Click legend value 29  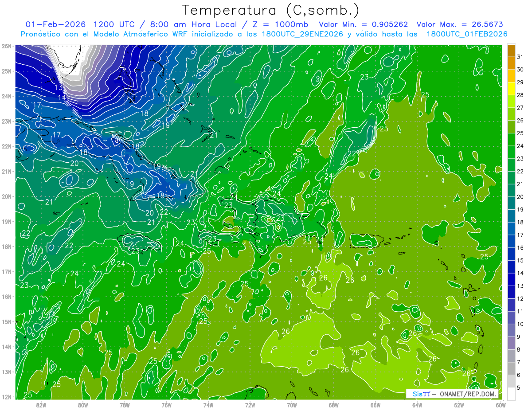520,82
